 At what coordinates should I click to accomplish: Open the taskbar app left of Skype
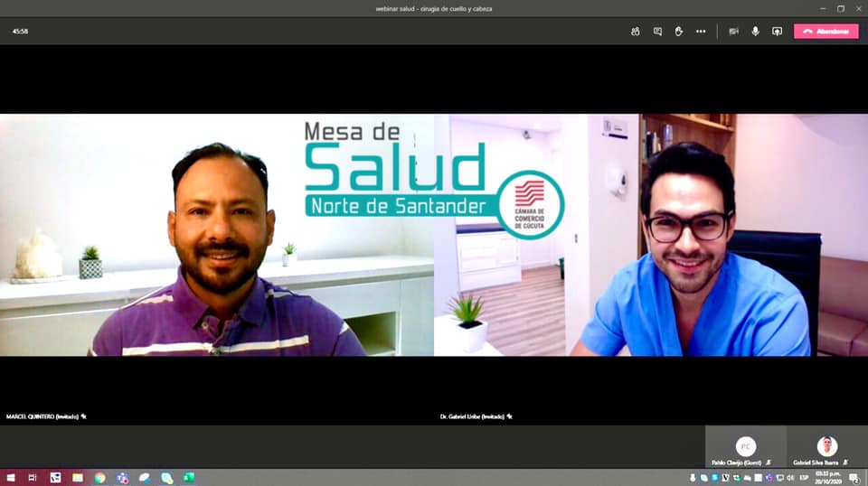click(145, 478)
